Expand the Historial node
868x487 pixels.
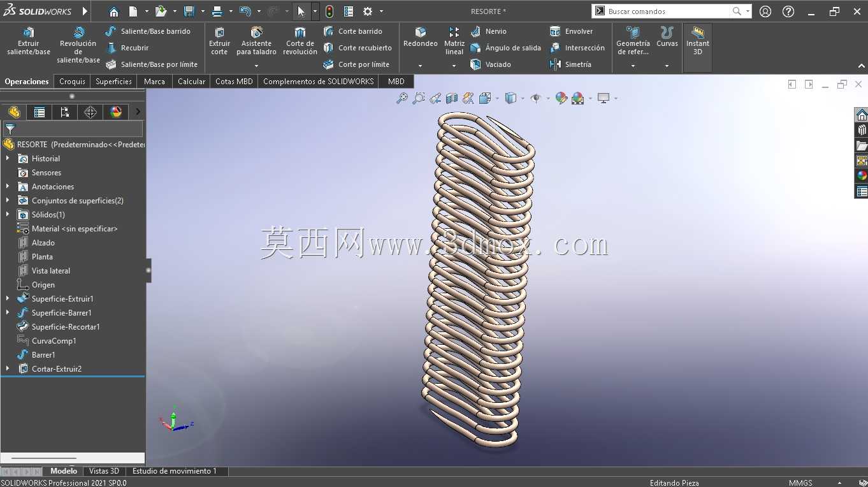[x=8, y=158]
